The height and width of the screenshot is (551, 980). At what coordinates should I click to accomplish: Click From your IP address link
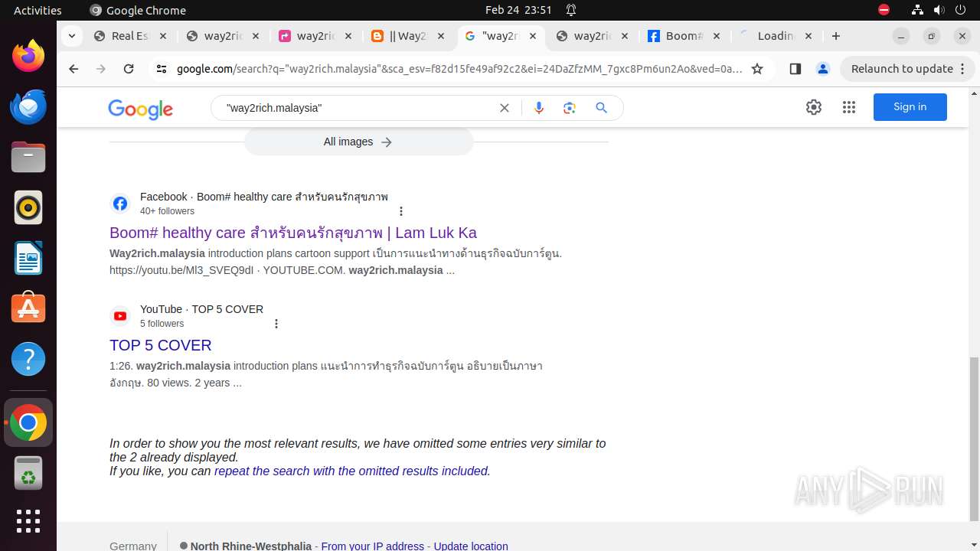click(x=372, y=546)
